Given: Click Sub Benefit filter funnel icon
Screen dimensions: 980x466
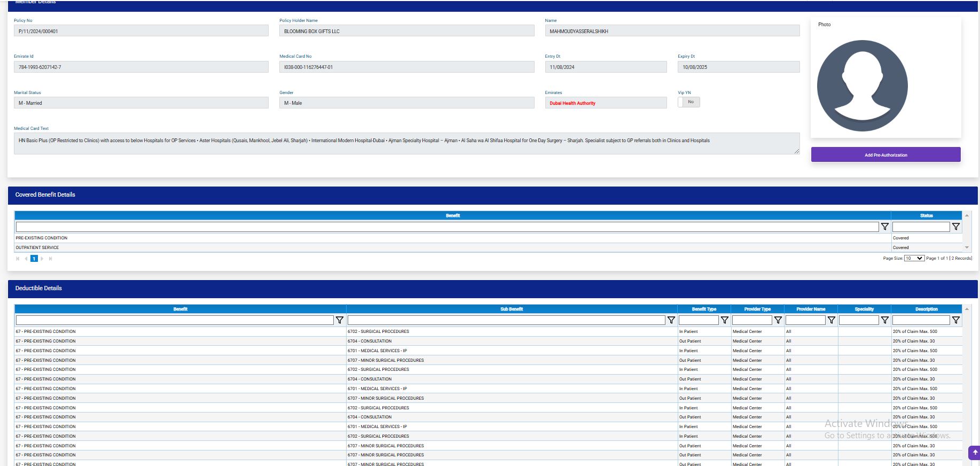Looking at the screenshot, I should tap(671, 320).
